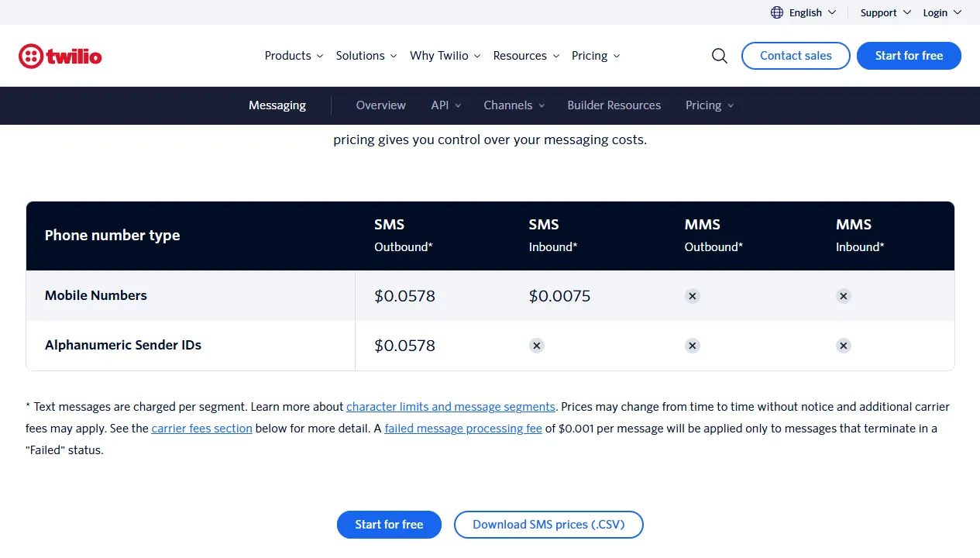980x558 pixels.
Task: Select the Phone number type column header
Action: coord(112,236)
